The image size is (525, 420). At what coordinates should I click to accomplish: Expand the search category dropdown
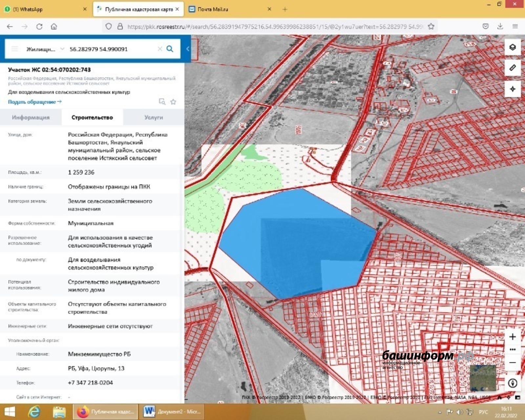[62, 49]
